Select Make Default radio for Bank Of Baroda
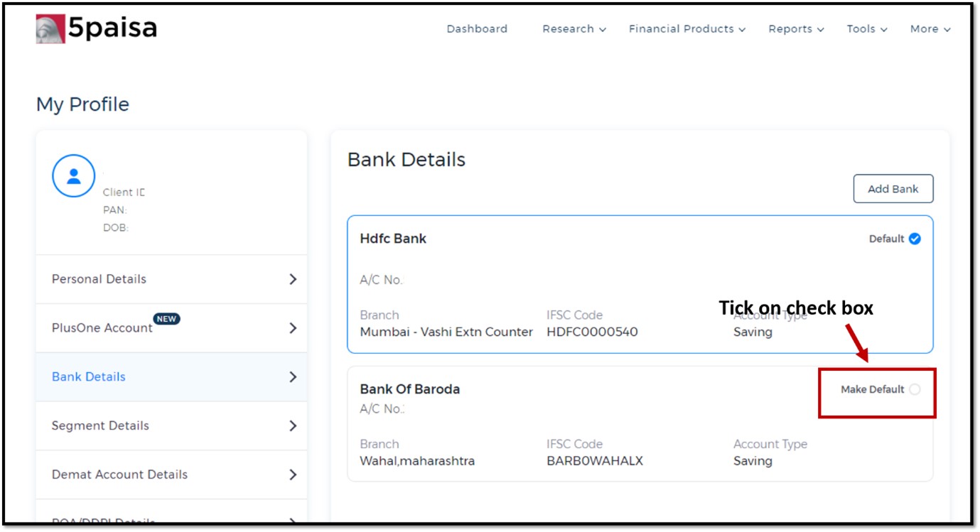Viewport: 980px width, 532px height. tap(915, 389)
